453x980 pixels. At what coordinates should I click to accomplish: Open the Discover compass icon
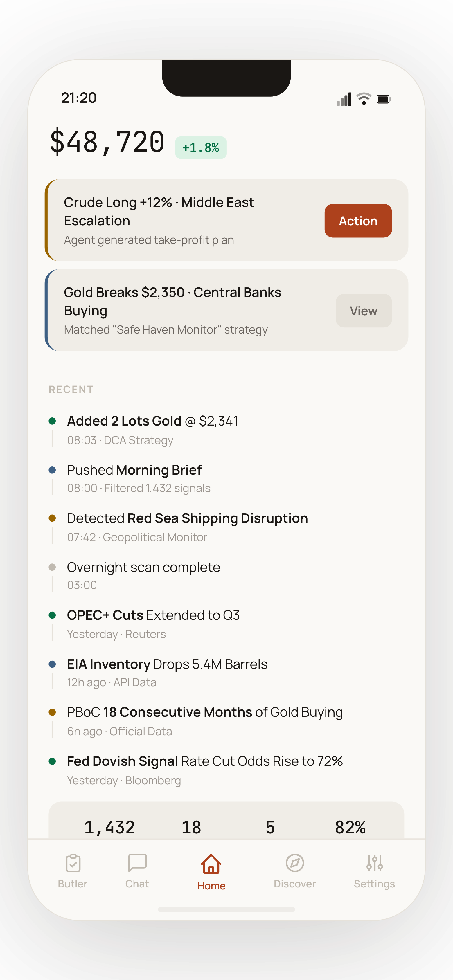pyautogui.click(x=295, y=863)
